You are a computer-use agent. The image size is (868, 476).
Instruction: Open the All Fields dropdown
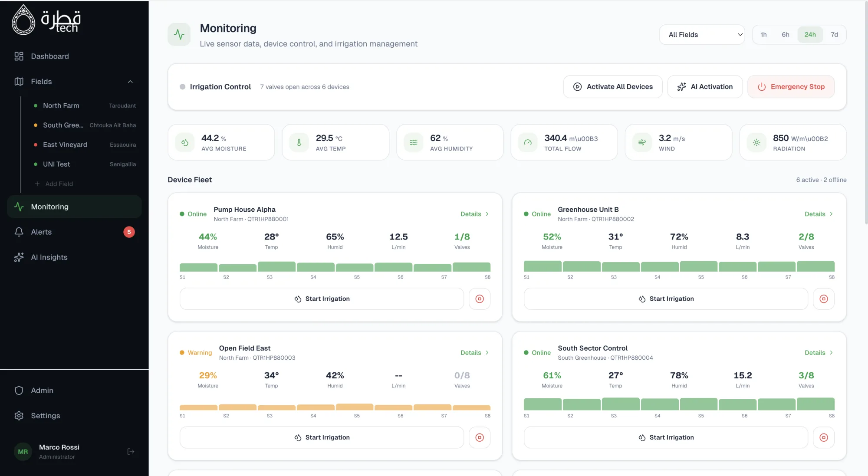point(702,35)
